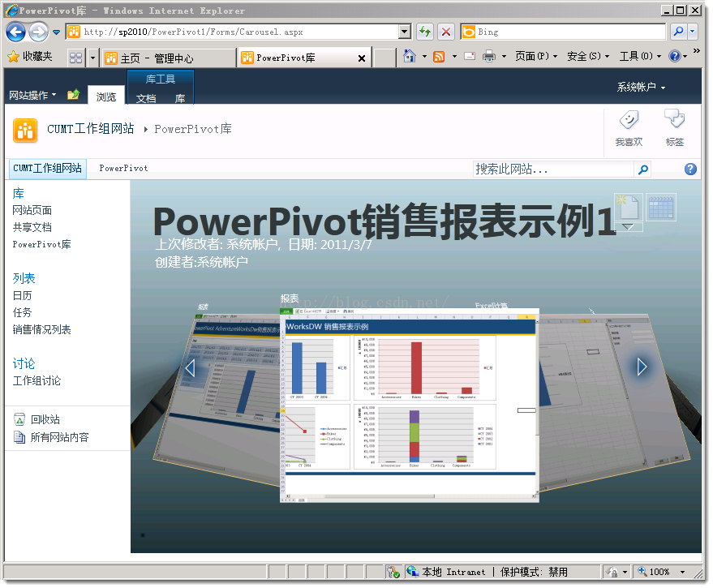Open the 工具(O) menu
This screenshot has height=588, width=713.
(640, 57)
